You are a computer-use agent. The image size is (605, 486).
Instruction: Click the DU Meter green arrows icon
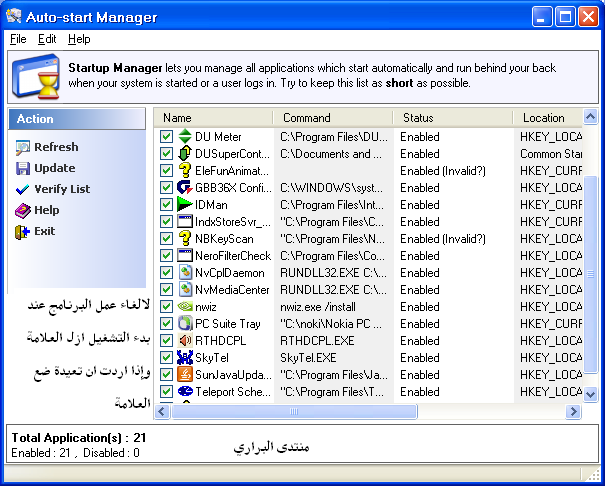185,137
